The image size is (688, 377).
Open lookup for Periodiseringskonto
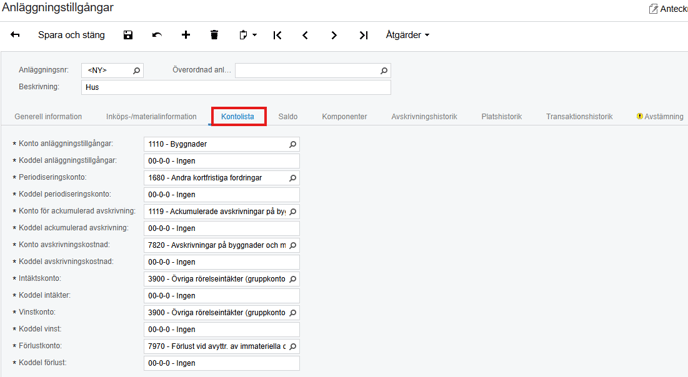click(x=293, y=178)
